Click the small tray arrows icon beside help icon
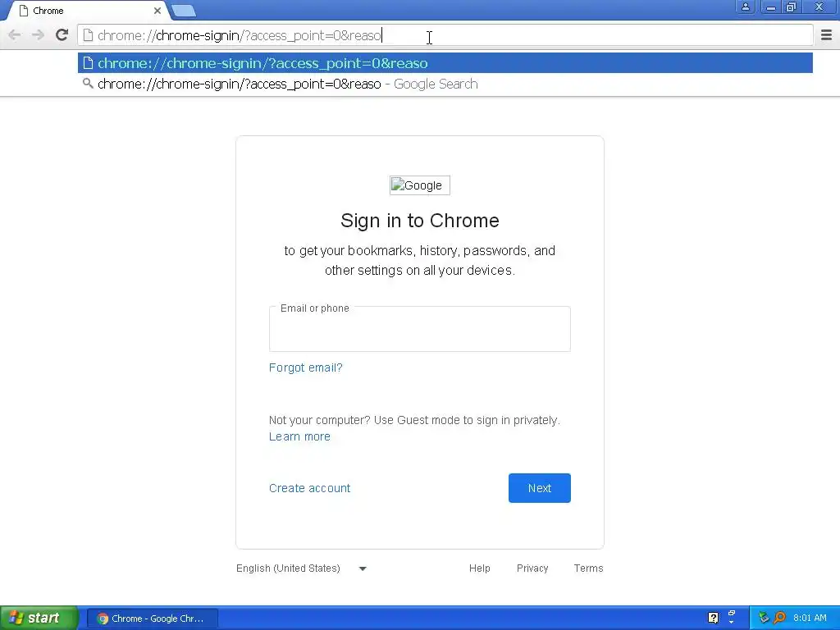The width and height of the screenshot is (840, 630). pyautogui.click(x=732, y=618)
